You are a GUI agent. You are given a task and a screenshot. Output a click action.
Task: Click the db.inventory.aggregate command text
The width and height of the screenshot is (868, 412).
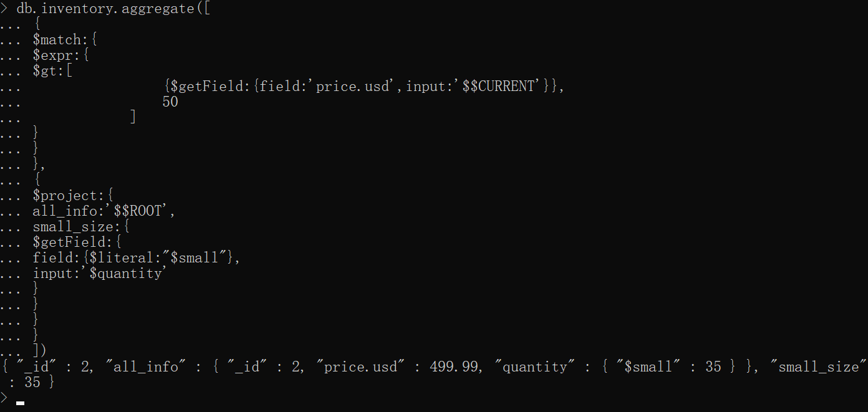tap(105, 9)
